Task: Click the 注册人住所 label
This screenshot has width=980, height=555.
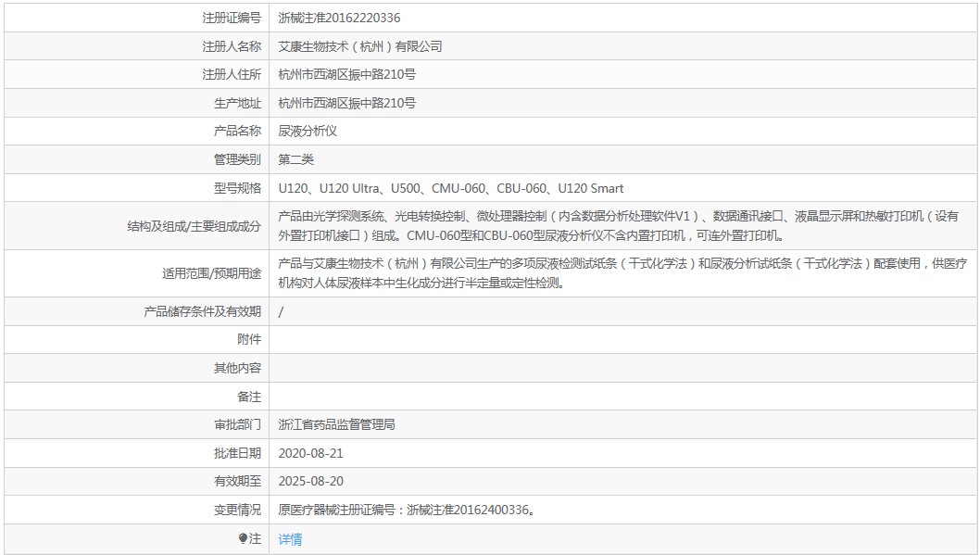Action: [232, 74]
